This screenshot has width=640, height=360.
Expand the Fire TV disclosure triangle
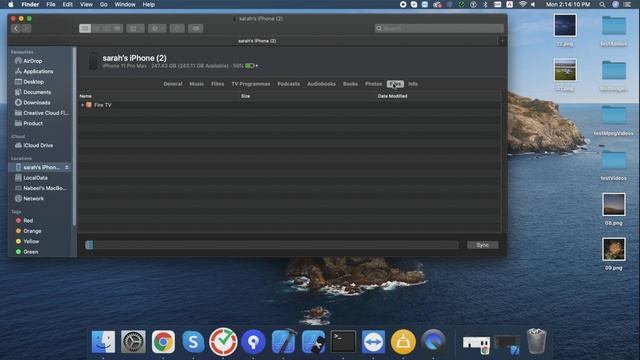click(x=82, y=105)
